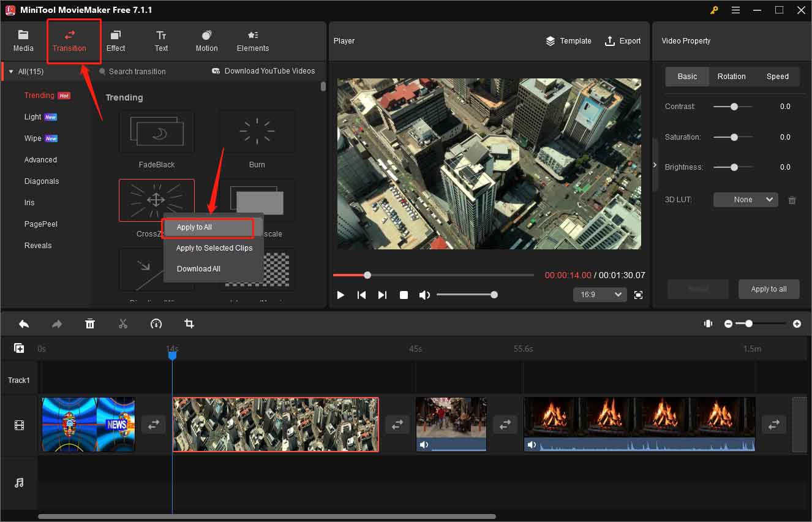Crop the clip with crop icon
This screenshot has height=522, width=812.
click(189, 324)
